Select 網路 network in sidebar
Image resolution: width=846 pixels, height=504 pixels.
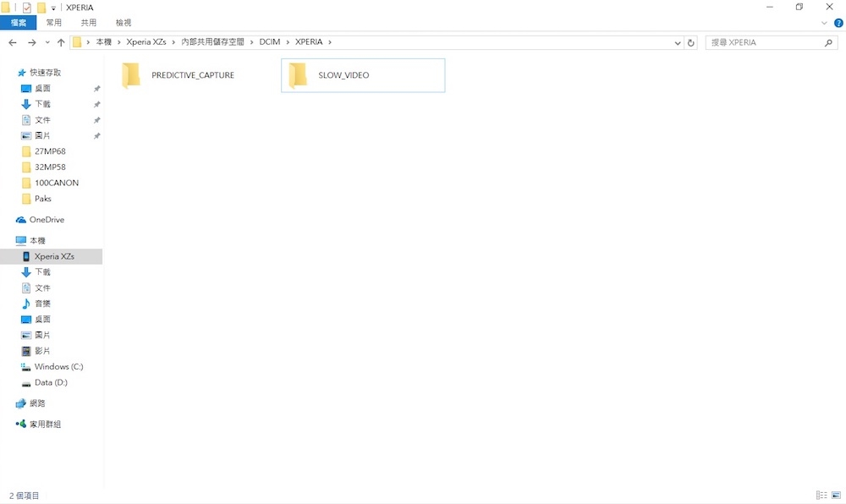37,403
